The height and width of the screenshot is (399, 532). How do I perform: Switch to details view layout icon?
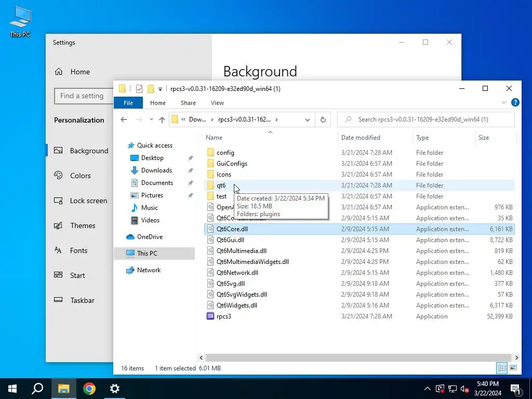pos(502,368)
